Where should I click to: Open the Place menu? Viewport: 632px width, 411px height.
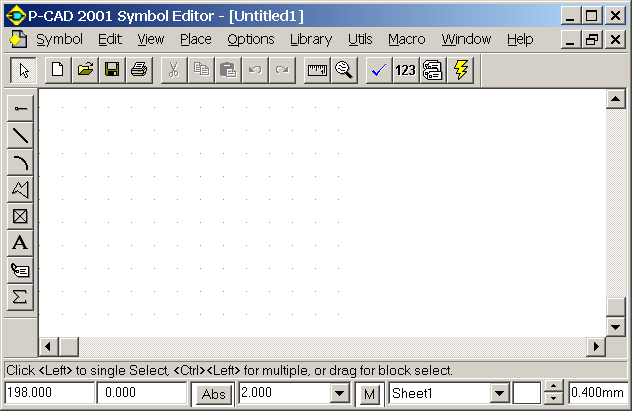[x=195, y=39]
